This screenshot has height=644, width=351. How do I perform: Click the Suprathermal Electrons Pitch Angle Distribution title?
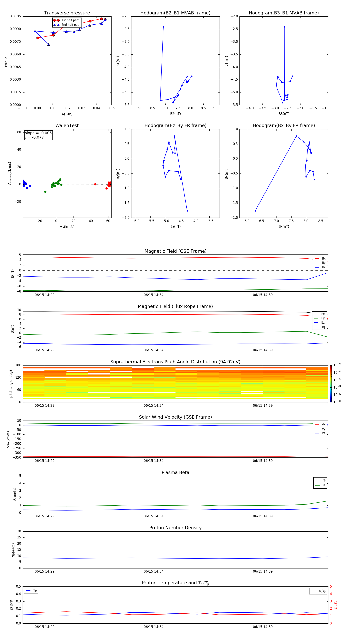tap(175, 362)
